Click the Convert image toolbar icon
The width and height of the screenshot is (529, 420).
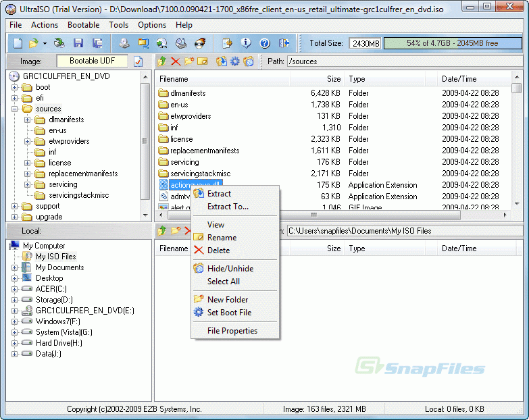[162, 43]
